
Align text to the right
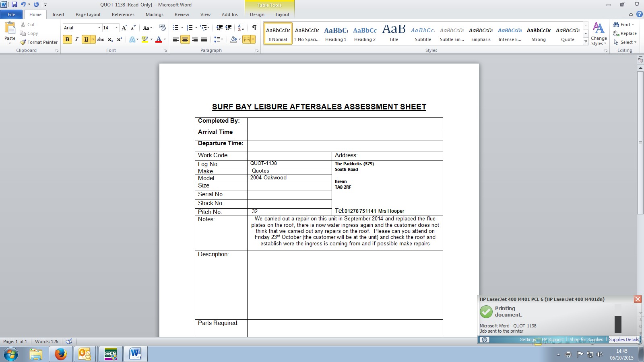click(195, 39)
